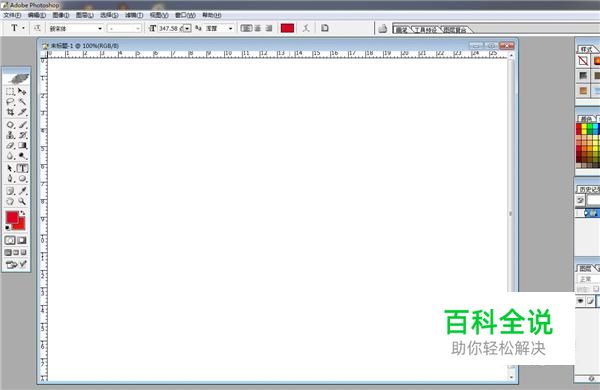Screen dimensions: 600x390
Task: Select the Path Selection tool
Action: [10, 168]
